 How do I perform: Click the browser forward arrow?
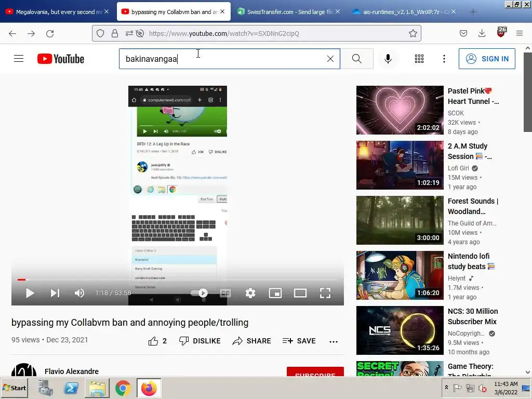[31, 33]
